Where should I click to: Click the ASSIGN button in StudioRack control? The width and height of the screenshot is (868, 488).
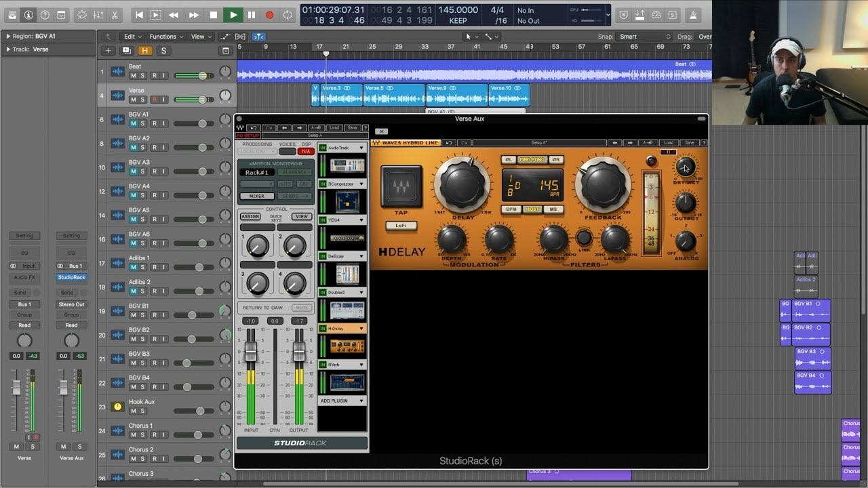[250, 217]
